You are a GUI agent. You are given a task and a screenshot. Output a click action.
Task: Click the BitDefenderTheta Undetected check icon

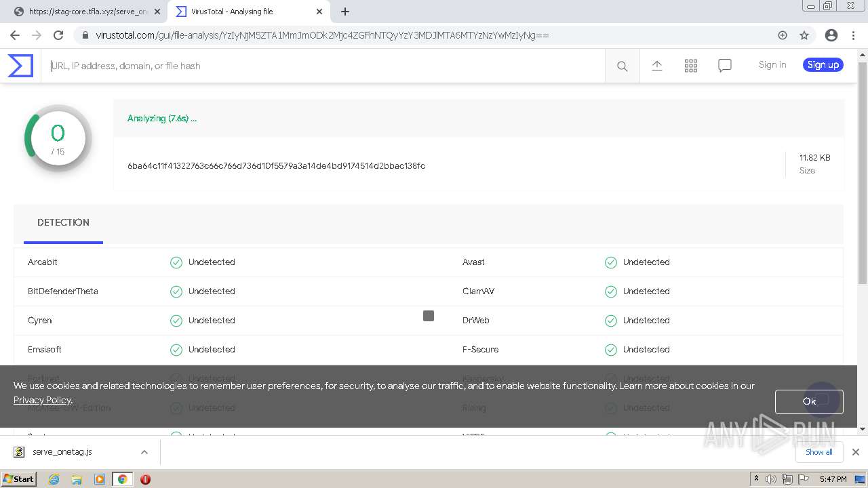[176, 291]
